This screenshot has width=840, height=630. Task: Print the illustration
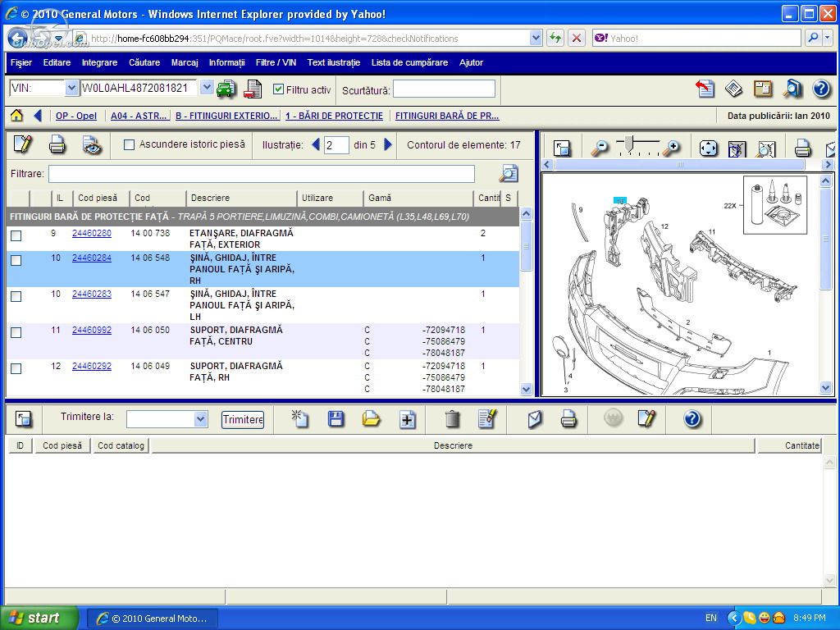[802, 148]
